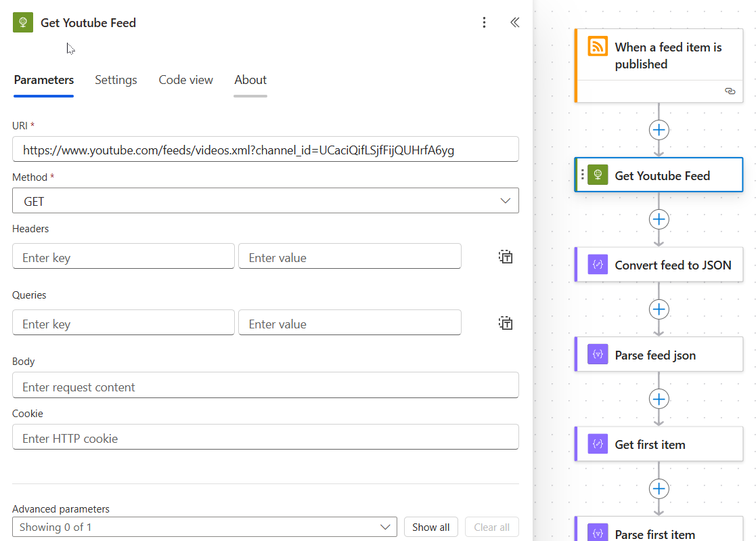This screenshot has height=541, width=756.
Task: Select the Parse feed json card
Action: point(659,354)
